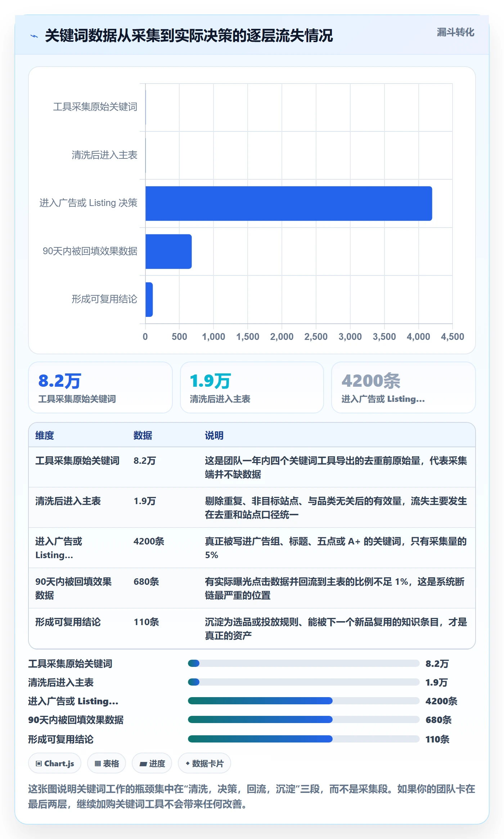Click the 4200条 cell in the table

tap(149, 541)
